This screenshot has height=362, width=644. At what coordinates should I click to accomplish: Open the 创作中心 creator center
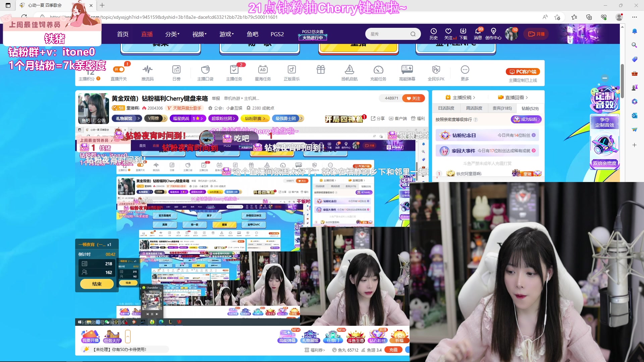click(x=493, y=34)
